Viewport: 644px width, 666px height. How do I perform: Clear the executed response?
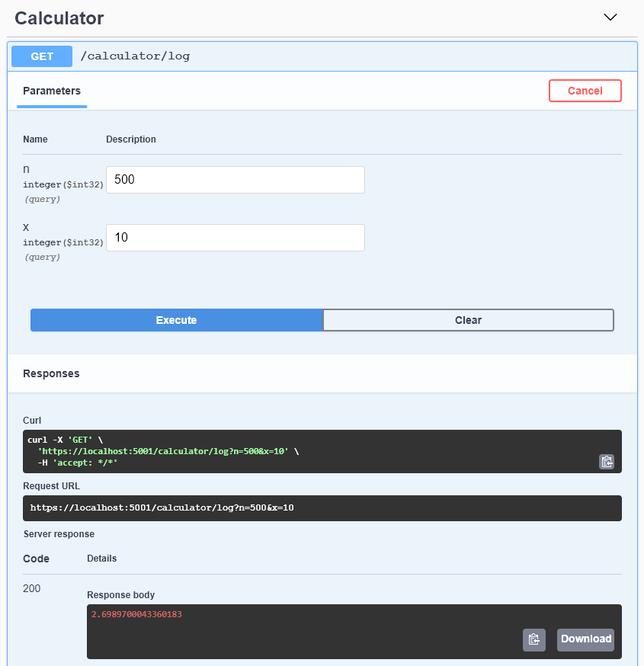(468, 320)
